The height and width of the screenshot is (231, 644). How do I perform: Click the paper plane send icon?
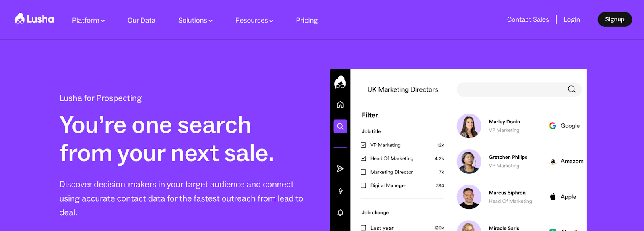point(340,169)
